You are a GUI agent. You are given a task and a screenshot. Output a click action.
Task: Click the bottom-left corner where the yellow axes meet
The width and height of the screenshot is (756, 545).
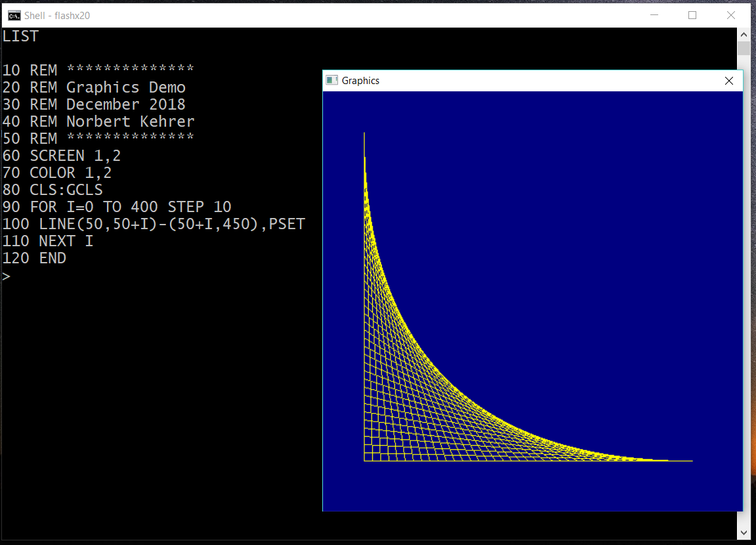coord(364,461)
